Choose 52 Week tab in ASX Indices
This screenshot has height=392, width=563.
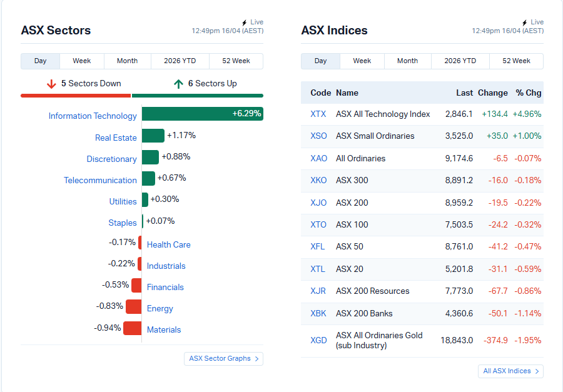point(516,61)
